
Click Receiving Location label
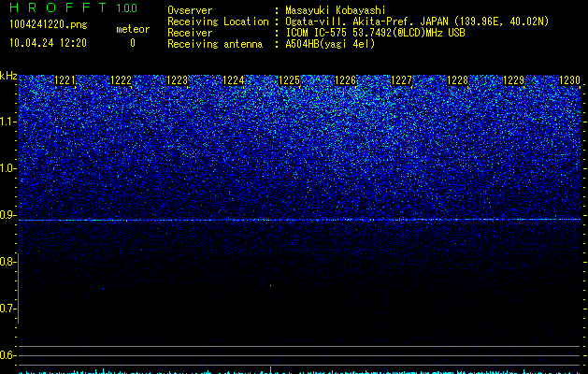pos(218,22)
